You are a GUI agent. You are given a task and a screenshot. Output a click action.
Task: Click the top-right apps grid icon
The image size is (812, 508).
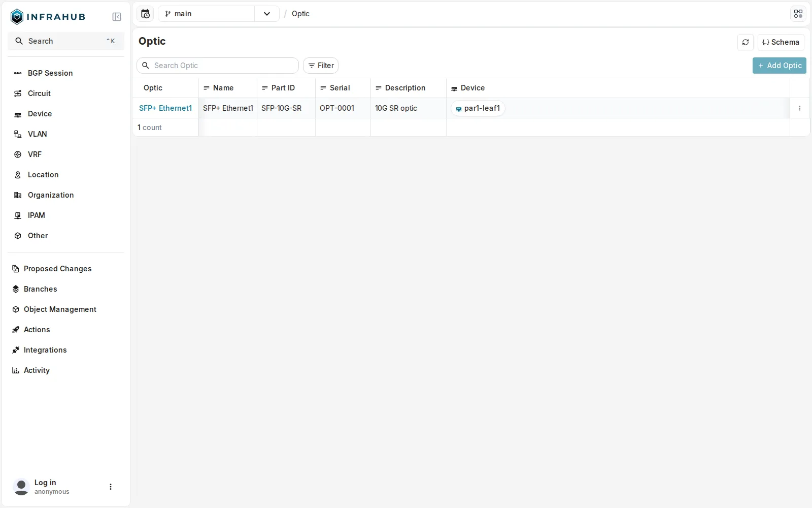[798, 14]
